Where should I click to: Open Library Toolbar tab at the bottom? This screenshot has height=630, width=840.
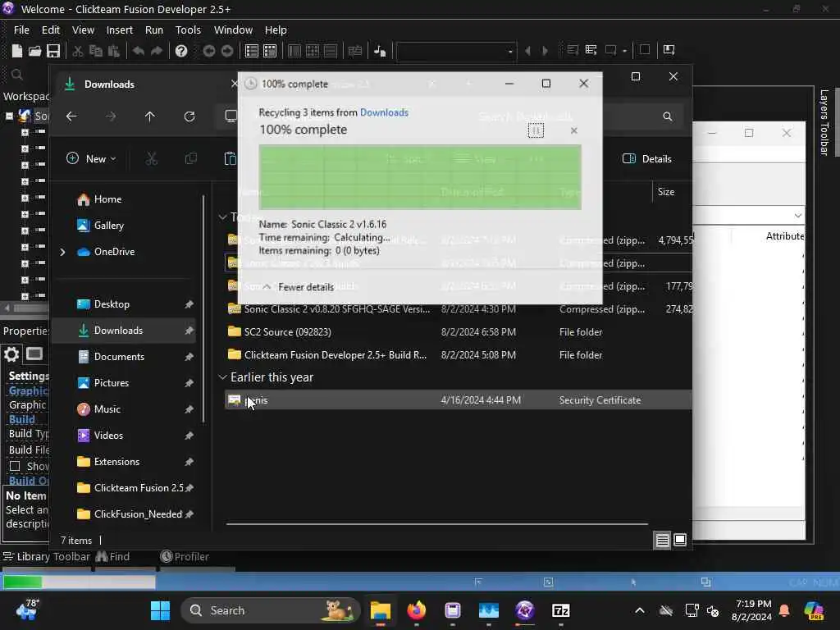[x=47, y=557]
